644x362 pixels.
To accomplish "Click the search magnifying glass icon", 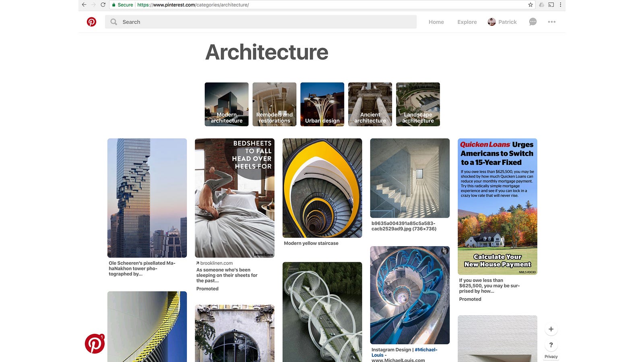I will click(x=114, y=22).
